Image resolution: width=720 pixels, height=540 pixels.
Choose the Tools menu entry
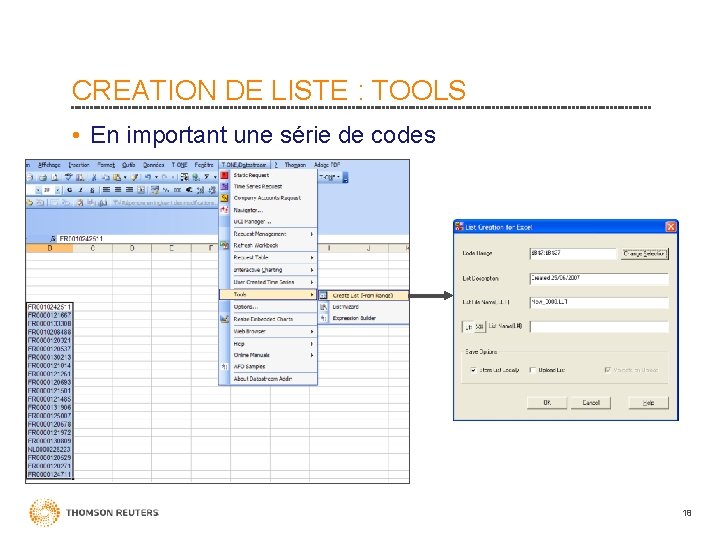pos(268,294)
